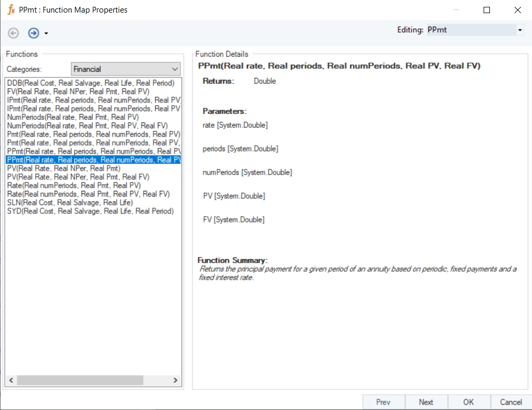
Task: Click the Prev button
Action: 384,402
